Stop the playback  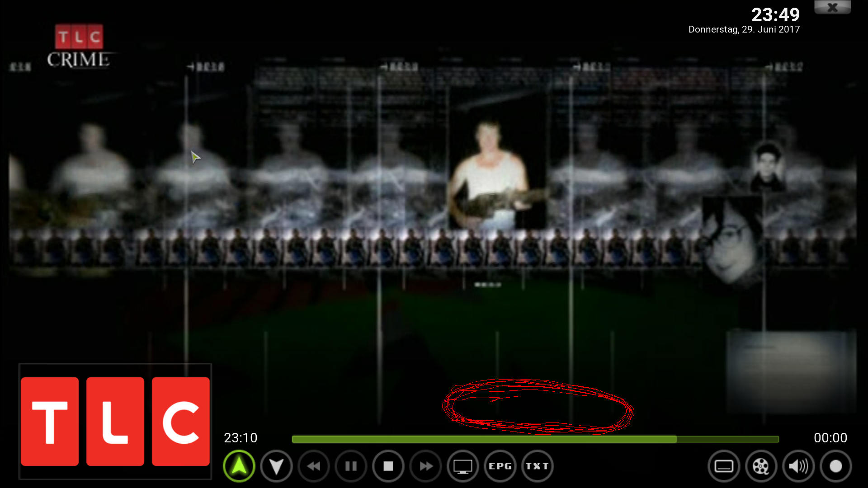tap(388, 466)
